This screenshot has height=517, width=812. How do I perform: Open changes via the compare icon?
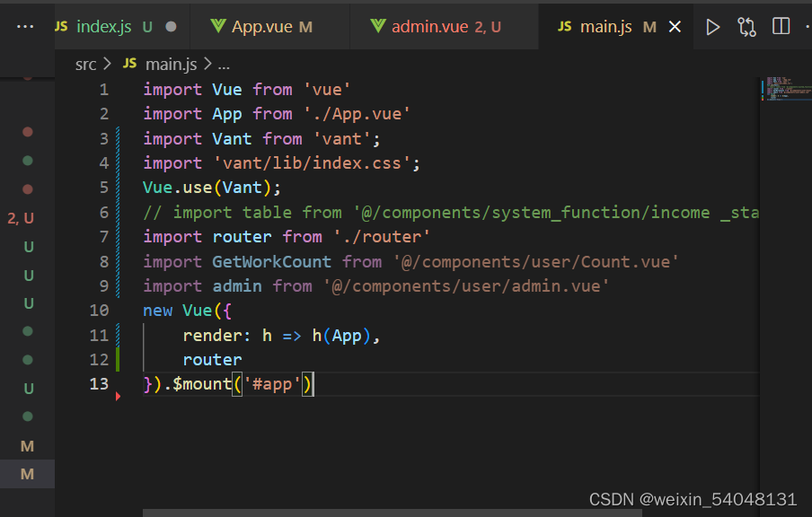746,27
